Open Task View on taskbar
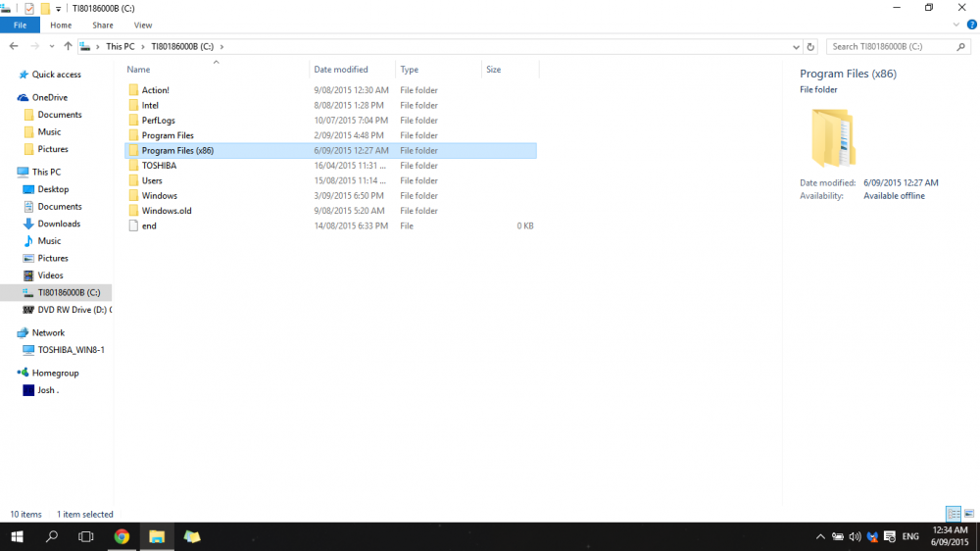Image resolution: width=980 pixels, height=551 pixels. pos(85,536)
